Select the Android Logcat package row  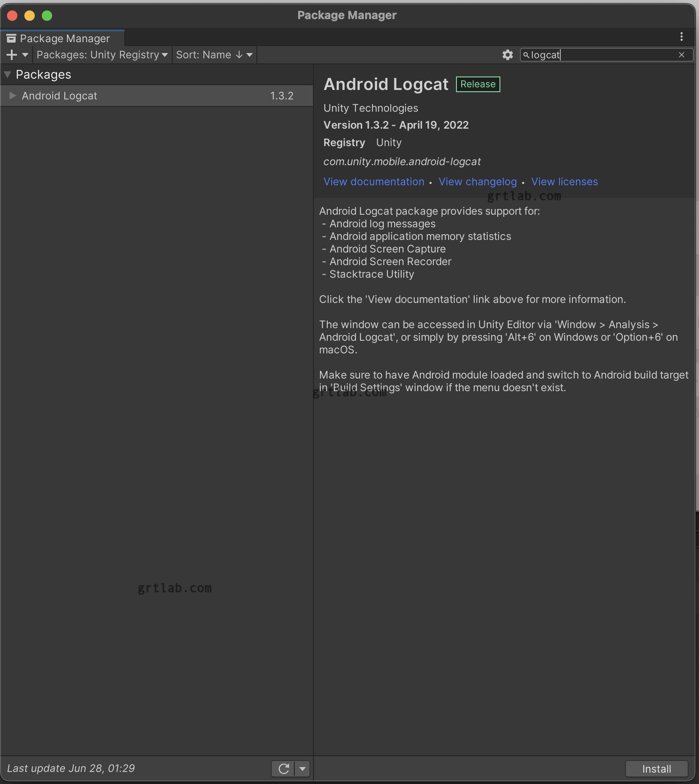click(156, 96)
